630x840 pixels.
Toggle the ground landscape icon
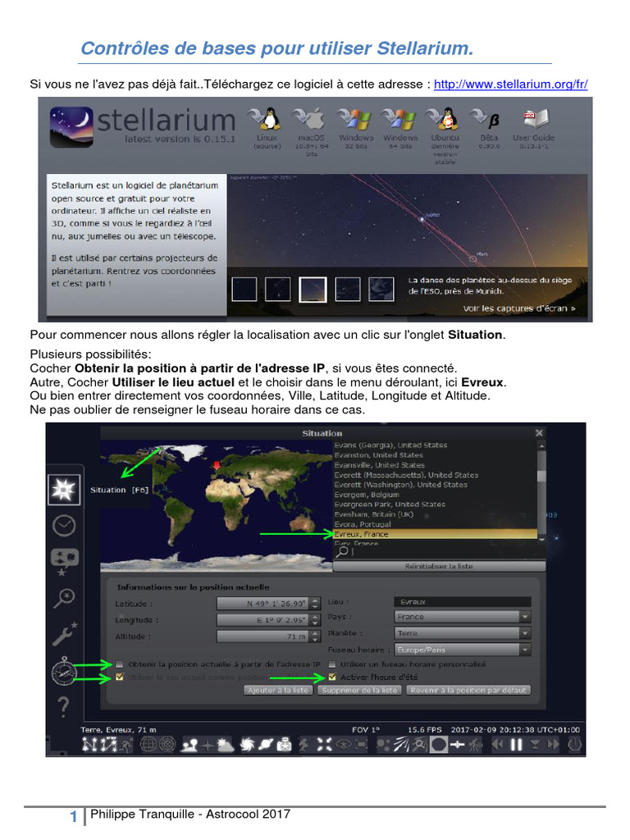[189, 745]
